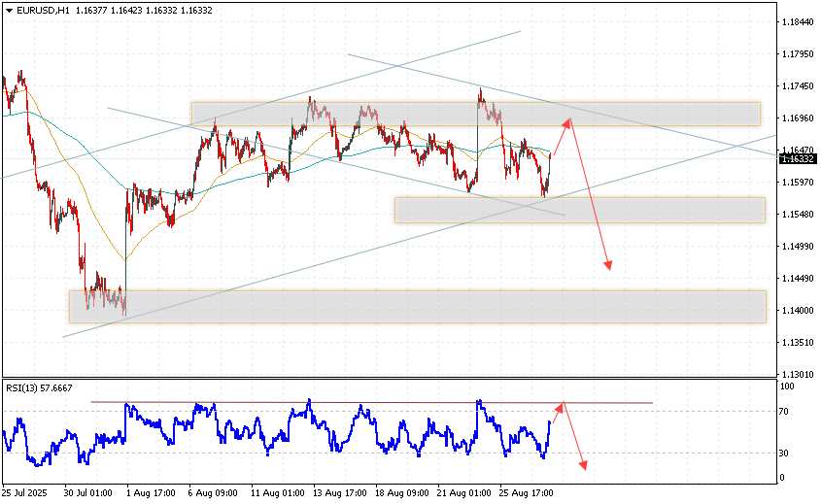The image size is (821, 504).
Task: Click the 1.15480 price axis label
Action: [x=798, y=214]
